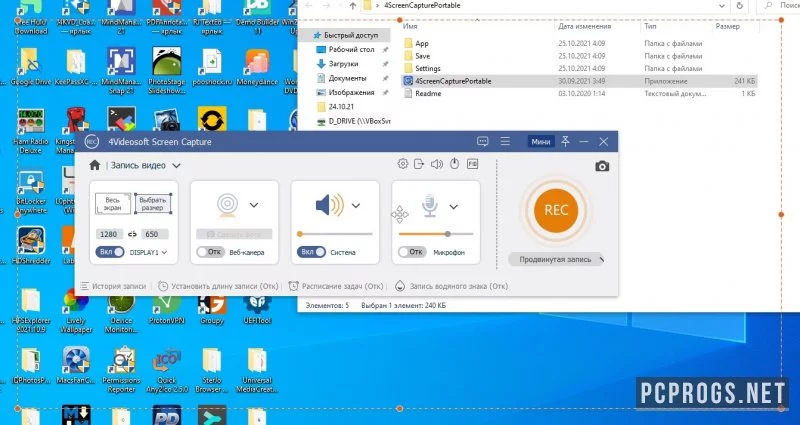Swap width and height dimensions icon
The image size is (800, 425).
tap(132, 234)
